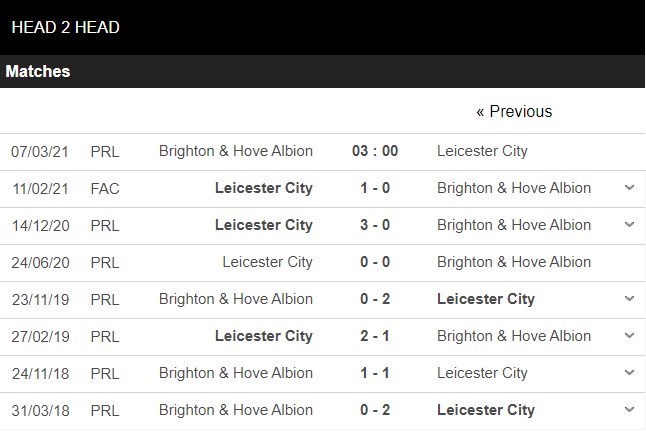Open the 27/02/19 match dropdown arrow
The width and height of the screenshot is (646, 436).
pyautogui.click(x=629, y=336)
